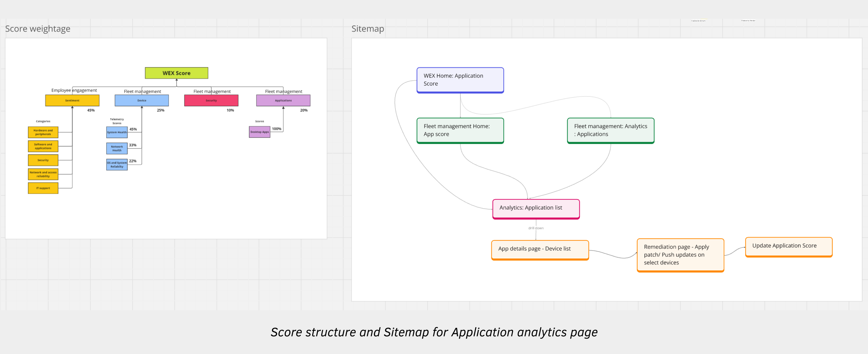Select the Software and applications box
Viewport: 868px width, 354px height.
(x=43, y=146)
